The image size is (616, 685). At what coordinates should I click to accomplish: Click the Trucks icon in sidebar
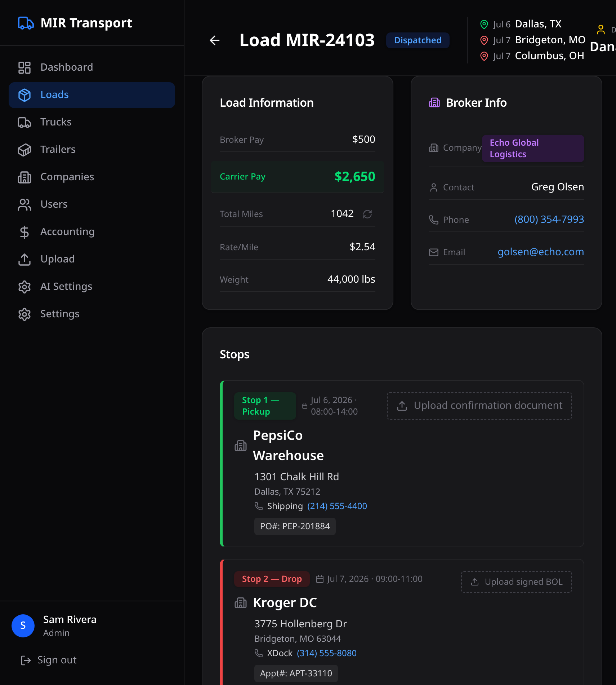[x=24, y=122]
